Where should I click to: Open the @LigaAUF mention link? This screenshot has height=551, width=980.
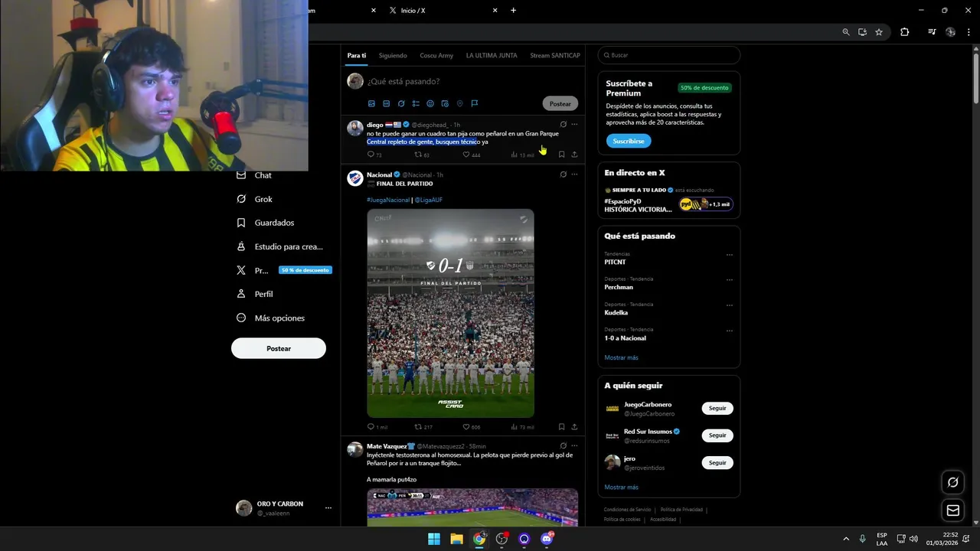pos(429,200)
